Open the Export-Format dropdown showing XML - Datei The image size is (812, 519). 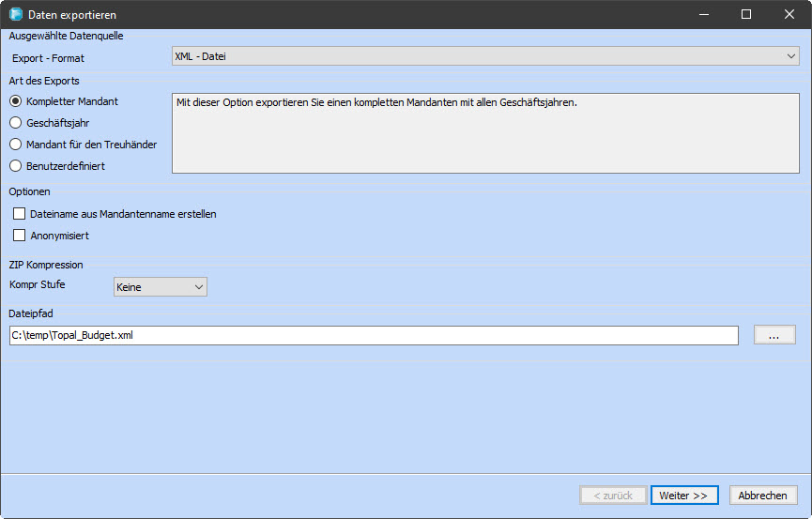(484, 57)
